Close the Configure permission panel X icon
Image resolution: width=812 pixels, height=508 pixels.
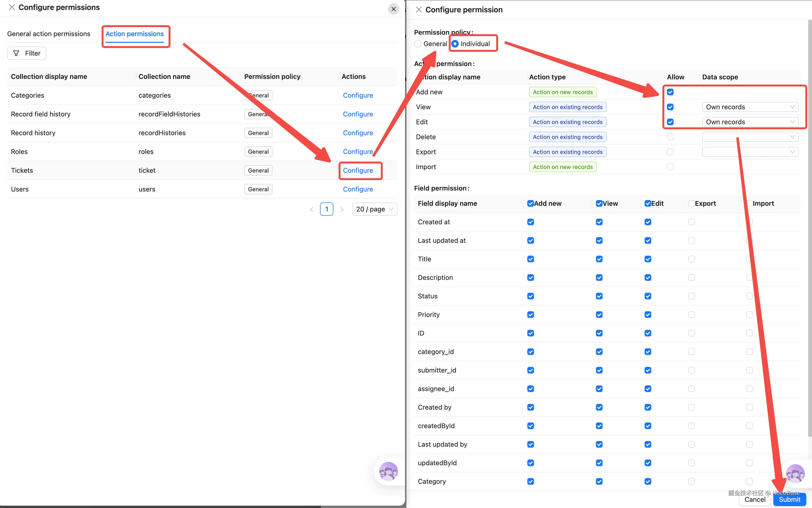point(419,10)
